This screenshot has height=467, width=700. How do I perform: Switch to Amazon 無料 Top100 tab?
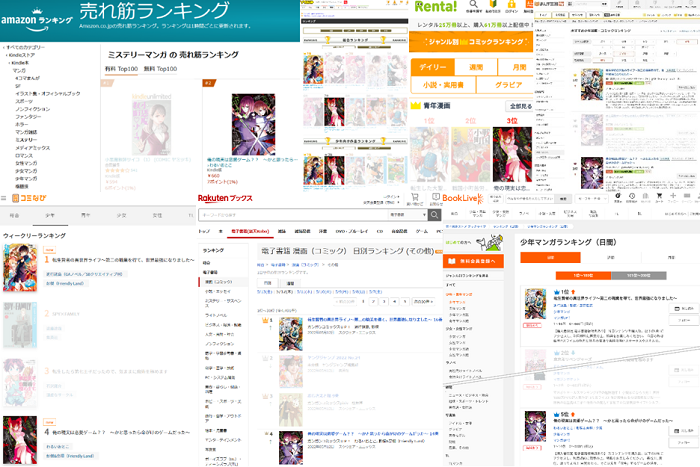coord(160,69)
